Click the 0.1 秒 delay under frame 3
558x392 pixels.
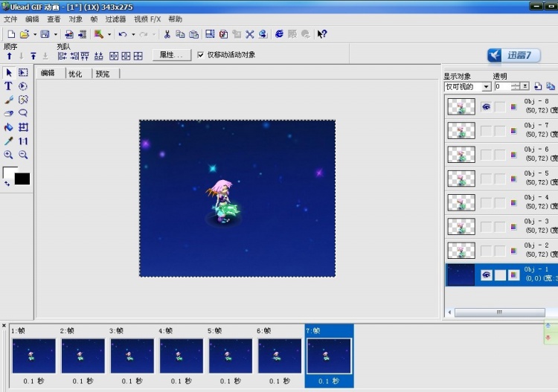click(x=132, y=381)
